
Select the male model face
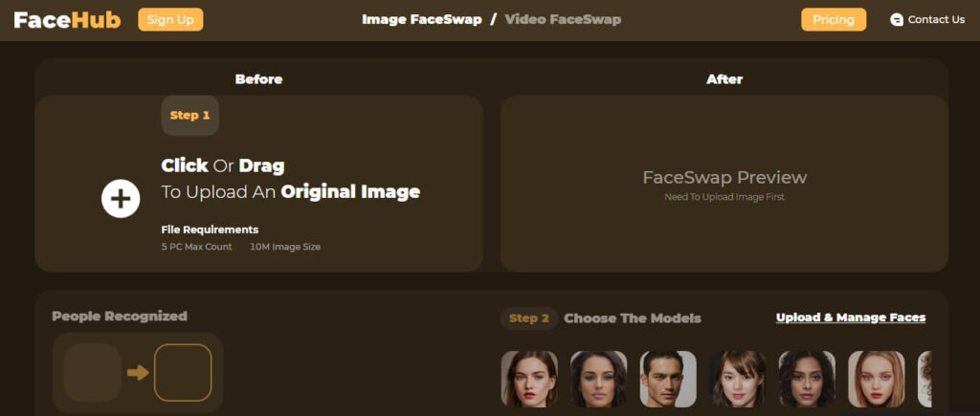[x=668, y=379]
